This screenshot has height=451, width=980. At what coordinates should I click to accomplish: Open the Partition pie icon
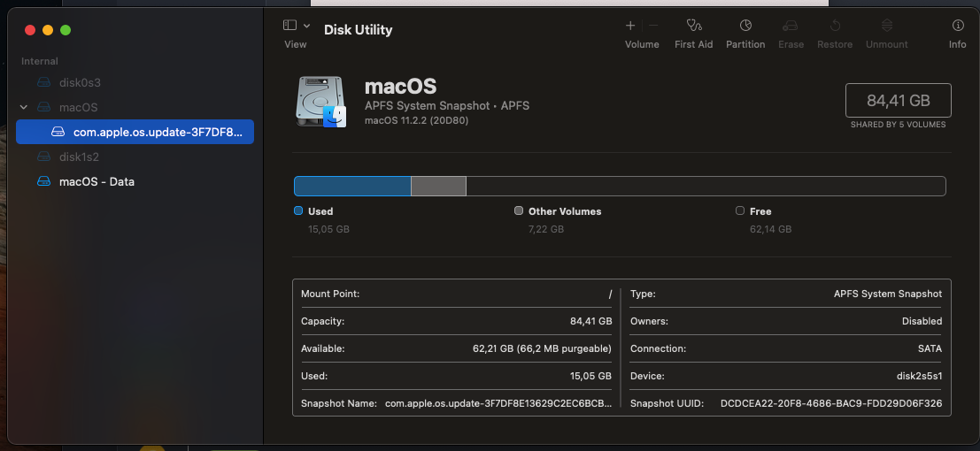[745, 26]
